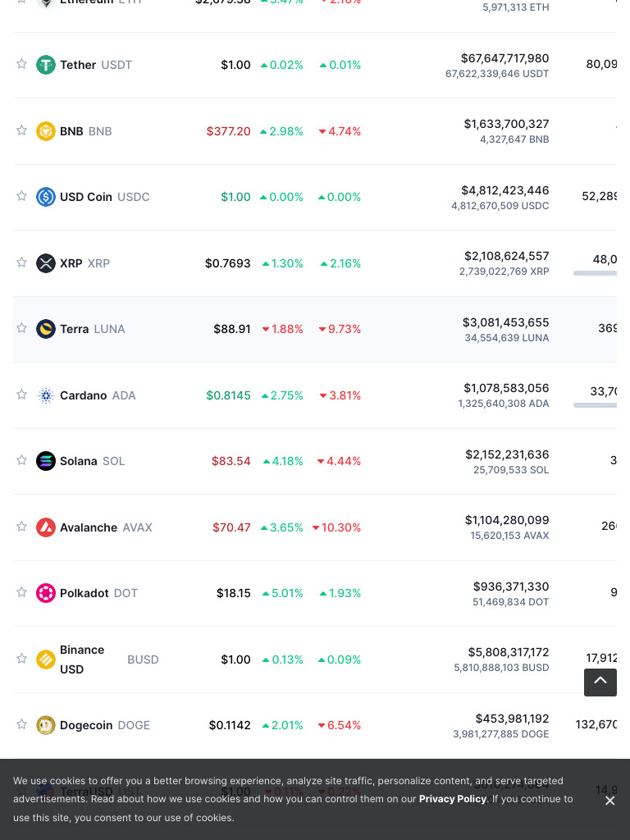Dismiss the cookie consent banner
The width and height of the screenshot is (630, 840).
(x=609, y=801)
